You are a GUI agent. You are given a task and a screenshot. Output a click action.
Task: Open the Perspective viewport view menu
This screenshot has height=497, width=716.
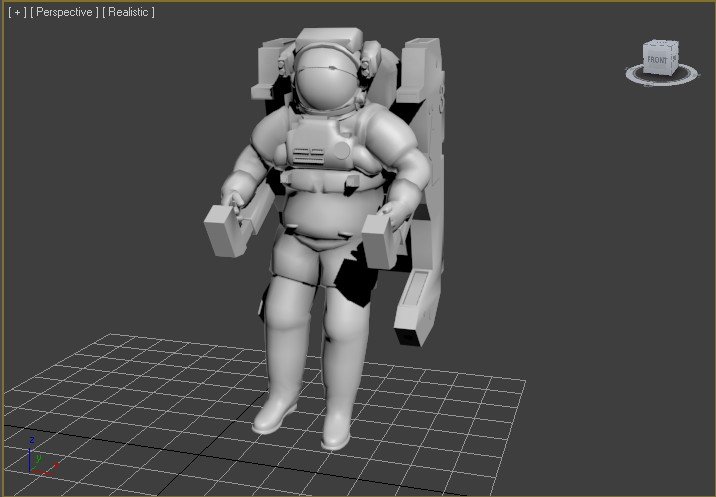point(64,12)
